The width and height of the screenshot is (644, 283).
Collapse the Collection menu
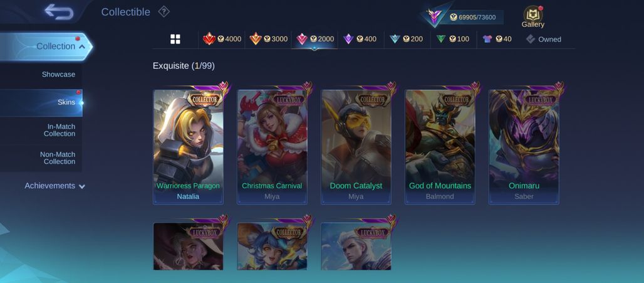point(46,46)
